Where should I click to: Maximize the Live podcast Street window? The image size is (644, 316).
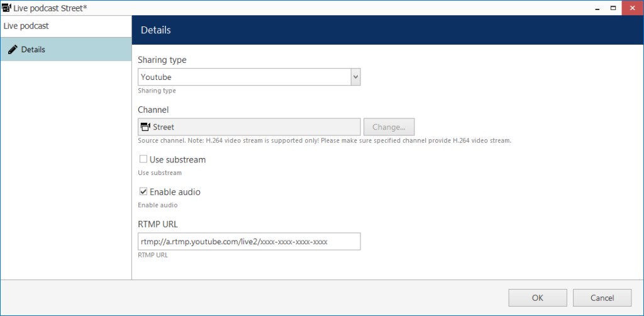[x=613, y=8]
